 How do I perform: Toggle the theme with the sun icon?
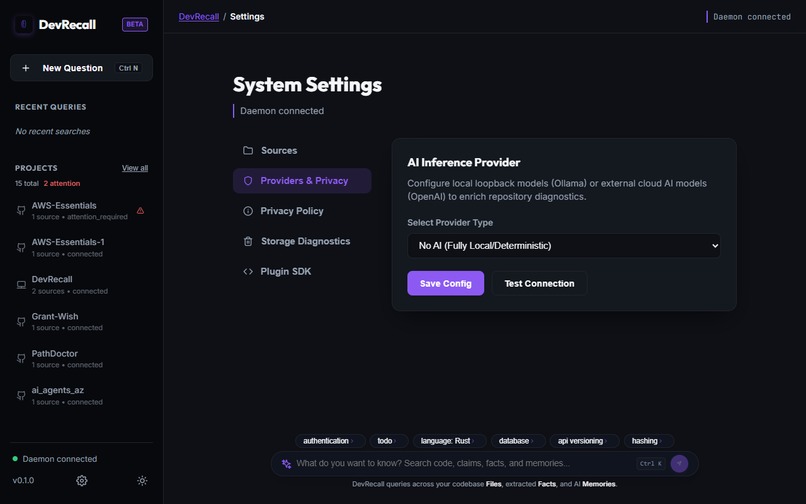coord(142,480)
